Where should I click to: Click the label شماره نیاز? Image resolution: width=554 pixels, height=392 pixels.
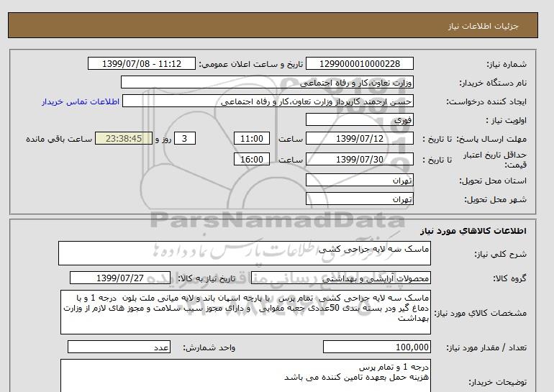pyautogui.click(x=507, y=64)
